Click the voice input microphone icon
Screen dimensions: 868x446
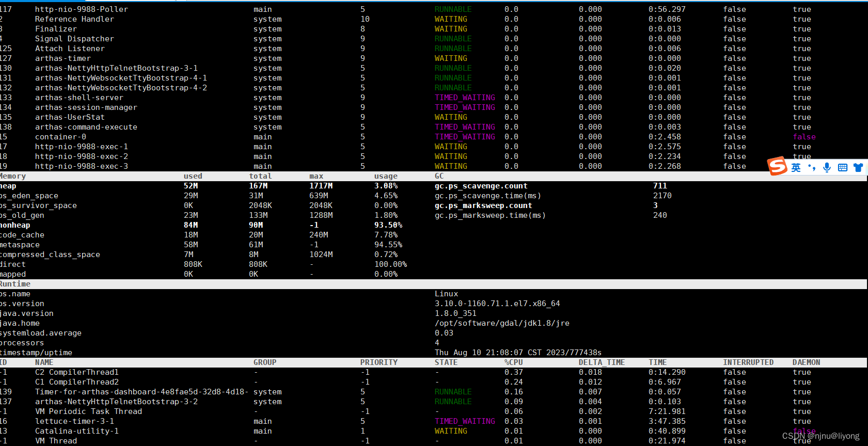pos(827,167)
